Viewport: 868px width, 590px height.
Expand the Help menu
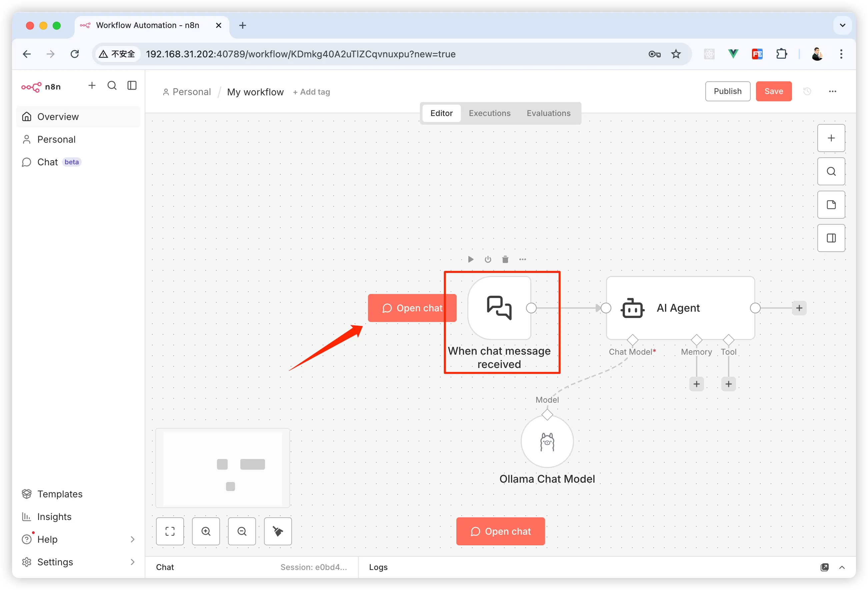78,539
